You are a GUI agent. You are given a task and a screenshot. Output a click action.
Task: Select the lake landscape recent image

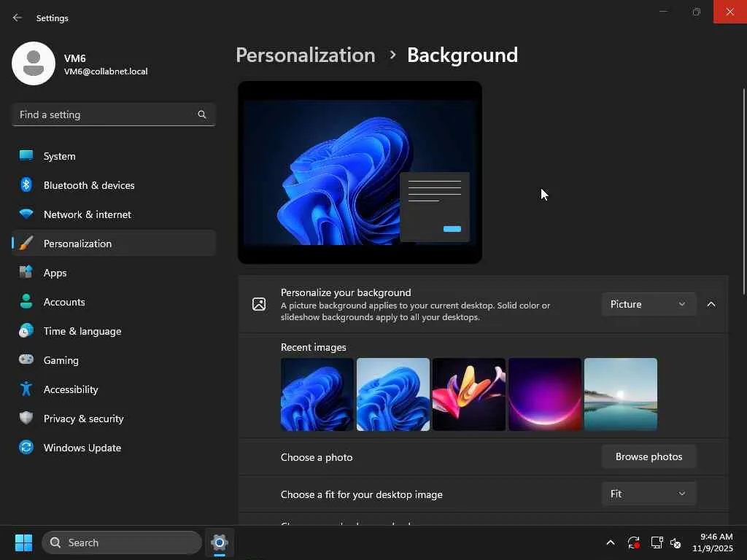point(621,394)
